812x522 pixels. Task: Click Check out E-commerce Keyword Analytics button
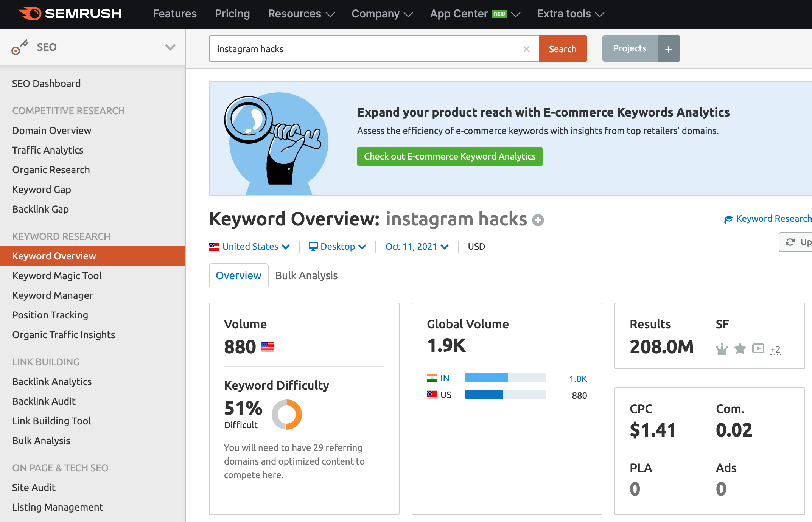450,157
